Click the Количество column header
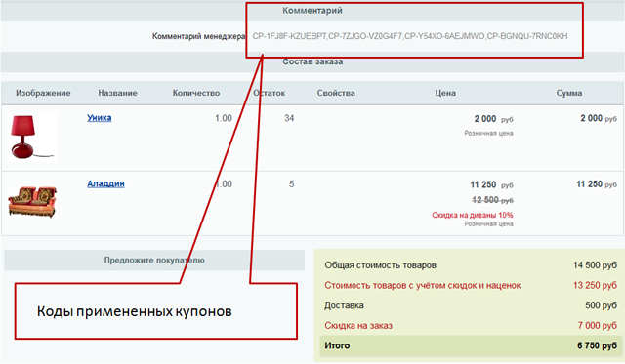Viewport: 625px width, 364px height. coord(196,93)
